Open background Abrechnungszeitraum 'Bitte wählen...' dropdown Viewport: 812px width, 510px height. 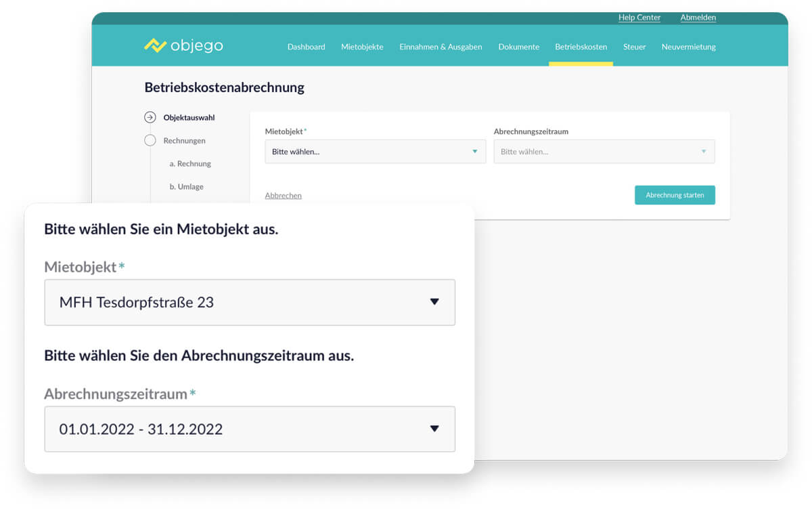[x=604, y=152]
